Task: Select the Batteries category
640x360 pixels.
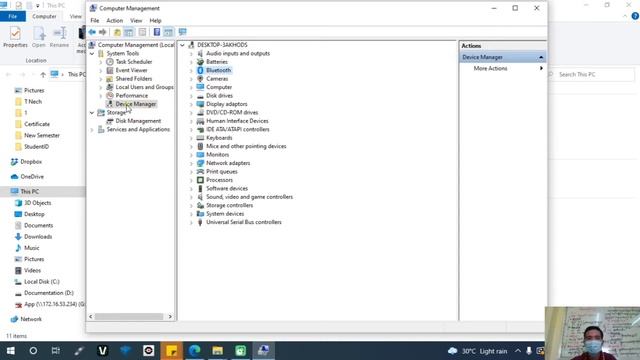Action: click(217, 62)
